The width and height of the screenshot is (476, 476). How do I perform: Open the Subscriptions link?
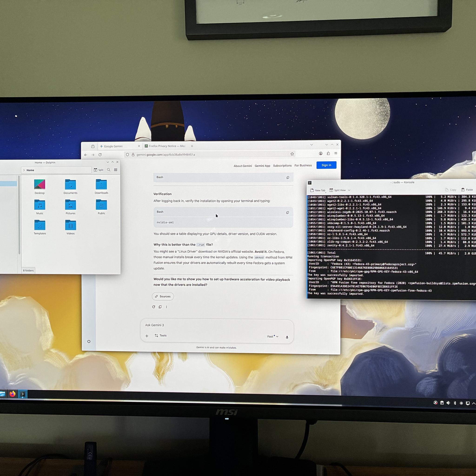pos(282,165)
